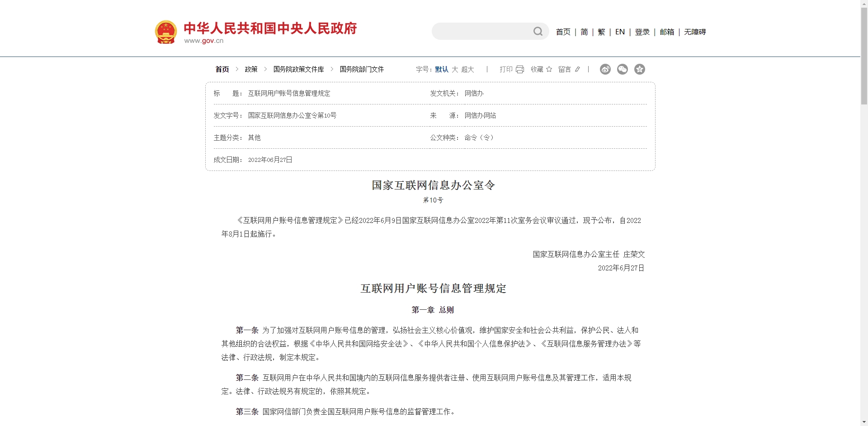Click the 第二条 article label
Image resolution: width=868 pixels, height=426 pixels.
click(247, 378)
